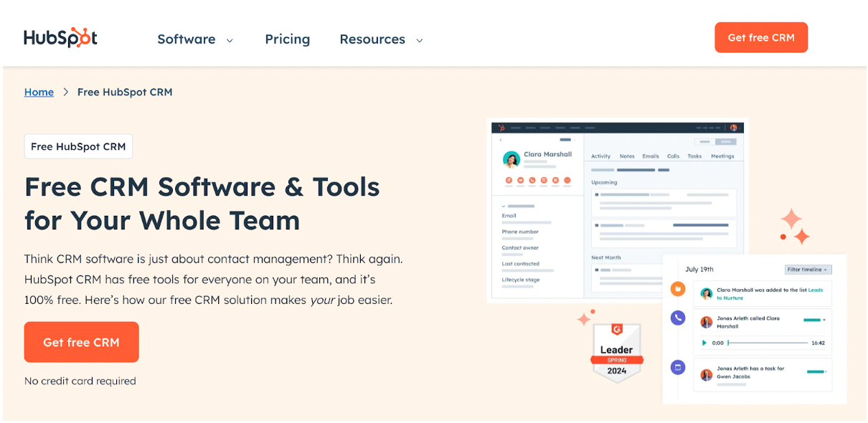868x423 pixels.
Task: Expand the dropdown arrow on the call entry
Action: tap(824, 320)
